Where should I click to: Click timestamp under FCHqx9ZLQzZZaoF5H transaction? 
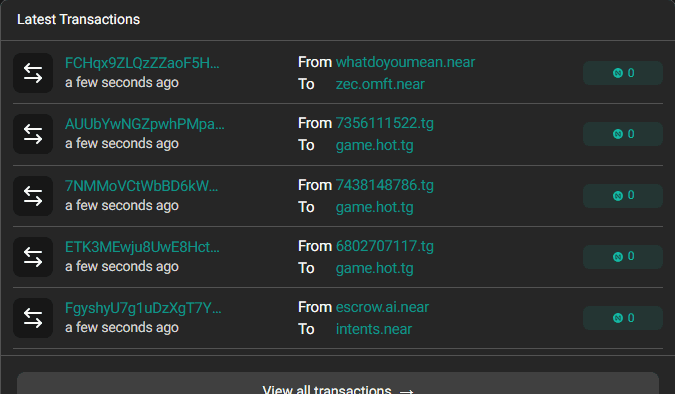(122, 82)
